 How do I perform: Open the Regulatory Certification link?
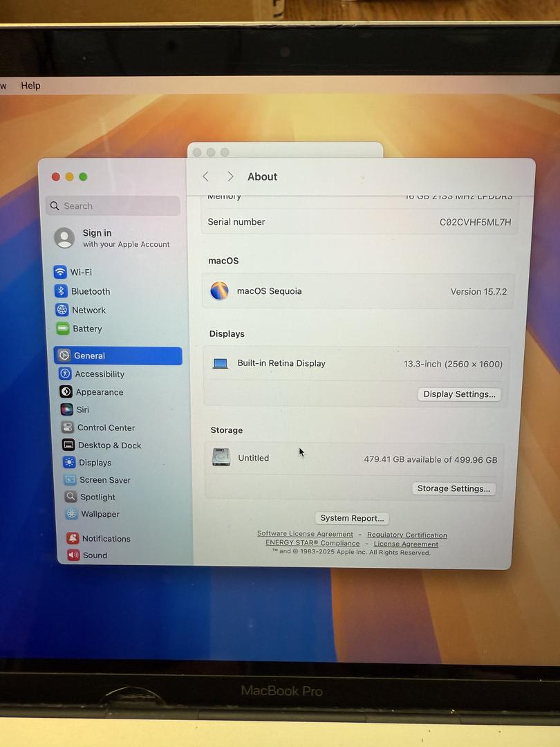(x=407, y=535)
